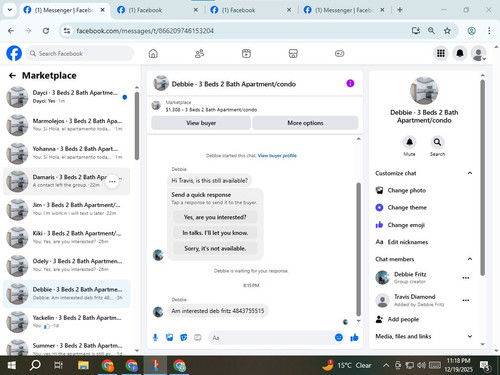Open the Marmolejos conversation
The height and width of the screenshot is (375, 500).
(67, 125)
